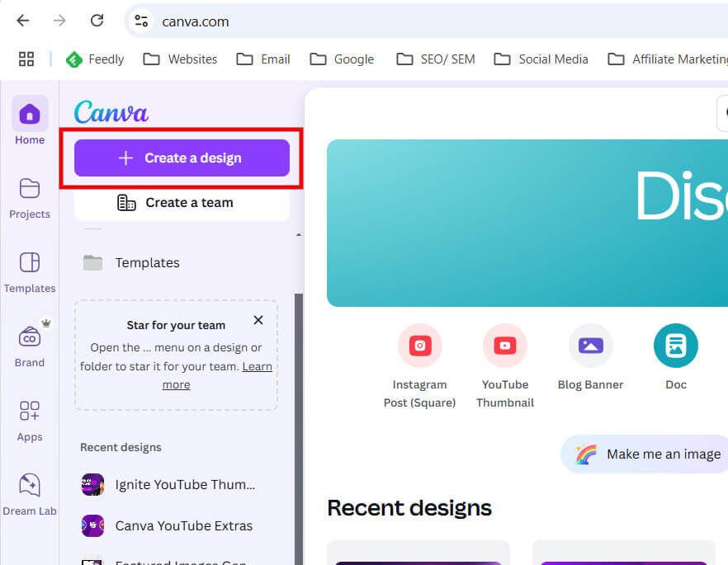Screen dimensions: 728x565
Task: Open the SEO/ SEM bookmarks folder
Action: point(436,59)
